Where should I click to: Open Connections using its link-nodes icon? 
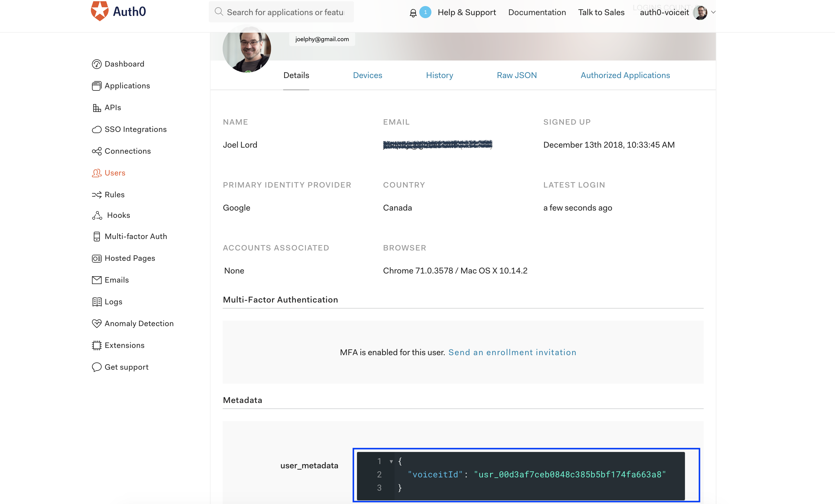tap(97, 151)
